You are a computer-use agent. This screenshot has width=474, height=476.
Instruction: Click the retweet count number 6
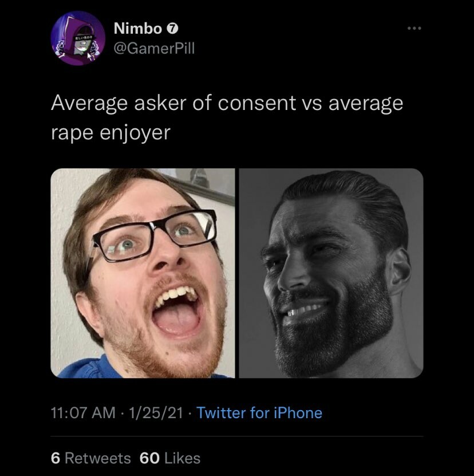[x=55, y=458]
